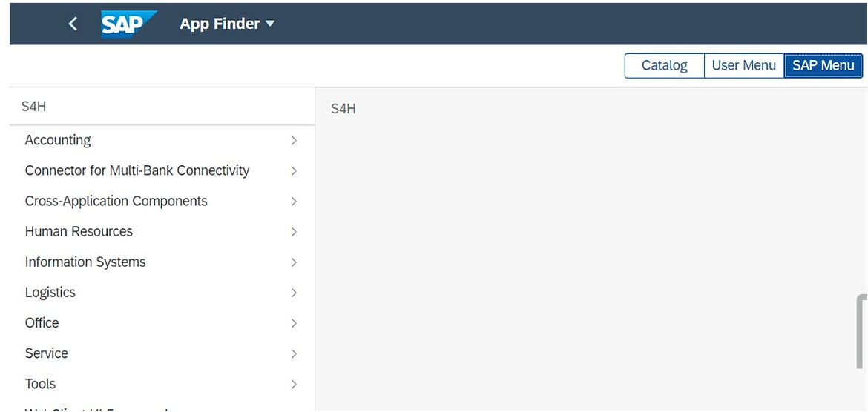Switch to the User Menu tab
The height and width of the screenshot is (412, 868).
click(x=743, y=65)
